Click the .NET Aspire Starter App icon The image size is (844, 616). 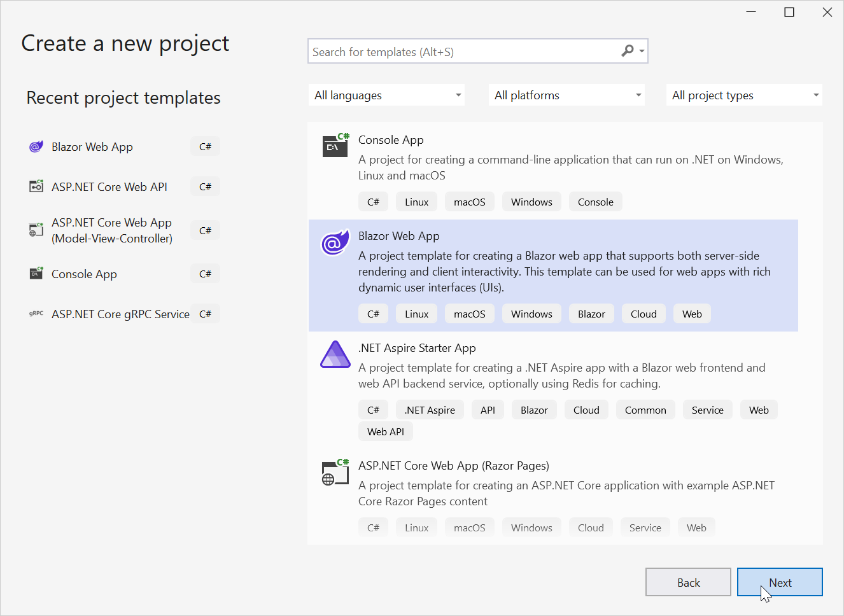coord(335,354)
